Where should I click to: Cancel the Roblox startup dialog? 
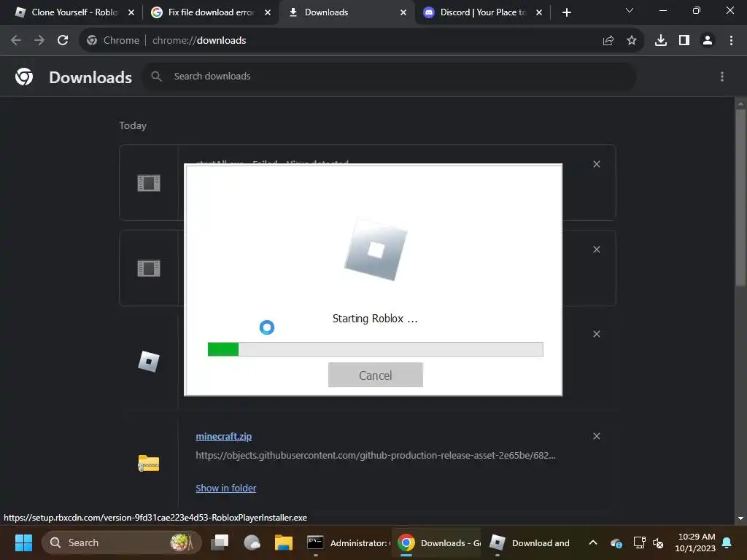376,376
